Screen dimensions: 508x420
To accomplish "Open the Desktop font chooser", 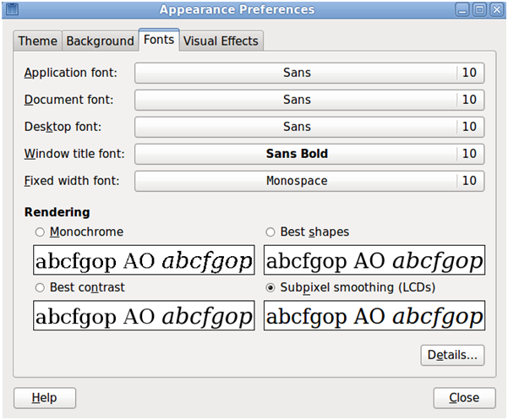I will [309, 127].
